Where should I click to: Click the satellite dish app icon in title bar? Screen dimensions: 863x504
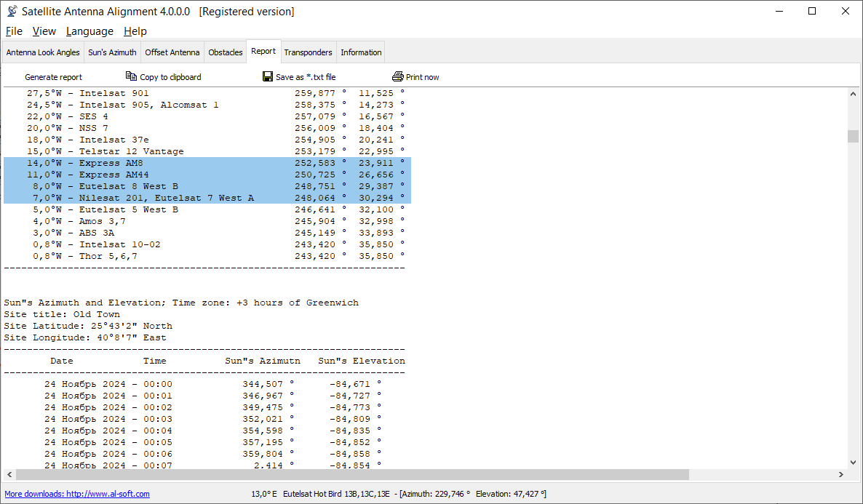click(x=12, y=12)
